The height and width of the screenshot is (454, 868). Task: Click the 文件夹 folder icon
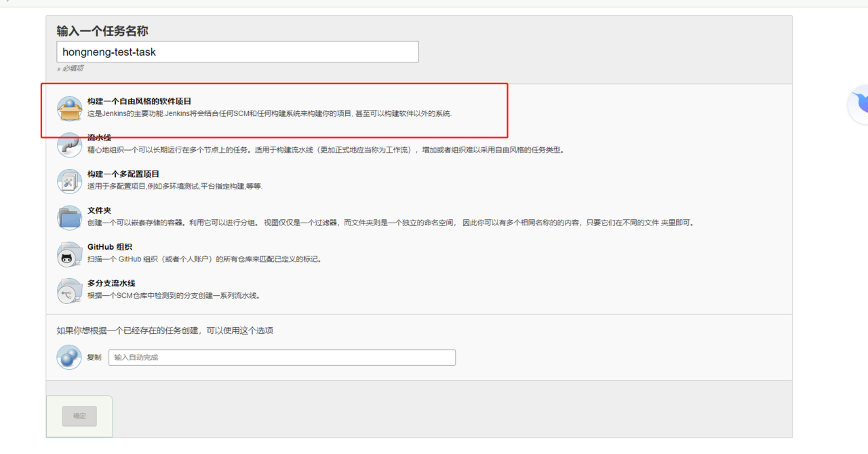(x=69, y=218)
